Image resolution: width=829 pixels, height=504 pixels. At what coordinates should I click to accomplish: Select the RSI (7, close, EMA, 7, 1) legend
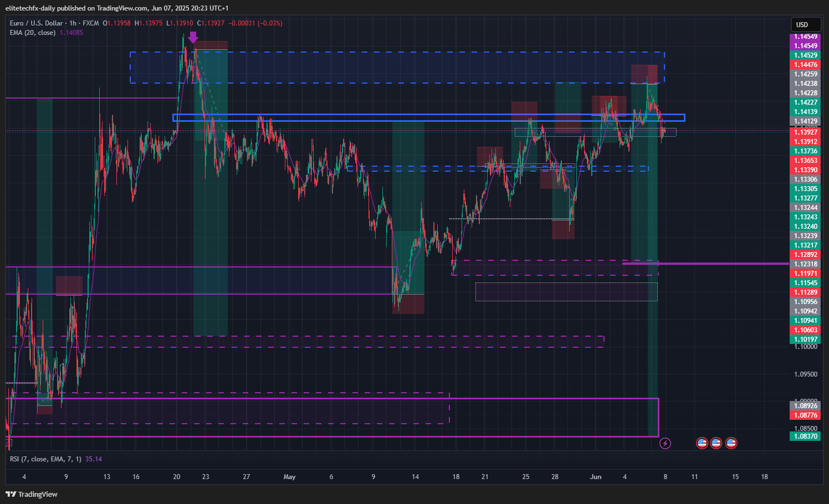click(x=45, y=459)
